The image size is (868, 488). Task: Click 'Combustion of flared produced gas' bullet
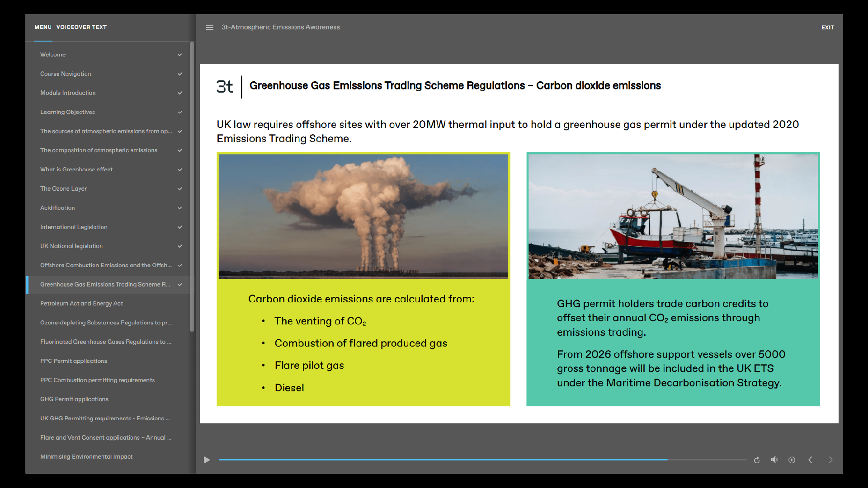coord(361,343)
